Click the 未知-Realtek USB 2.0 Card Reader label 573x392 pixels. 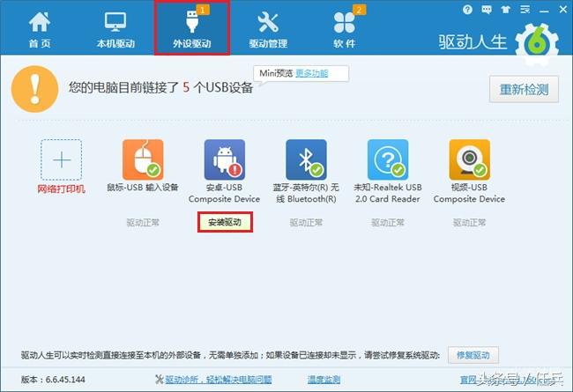click(x=388, y=193)
